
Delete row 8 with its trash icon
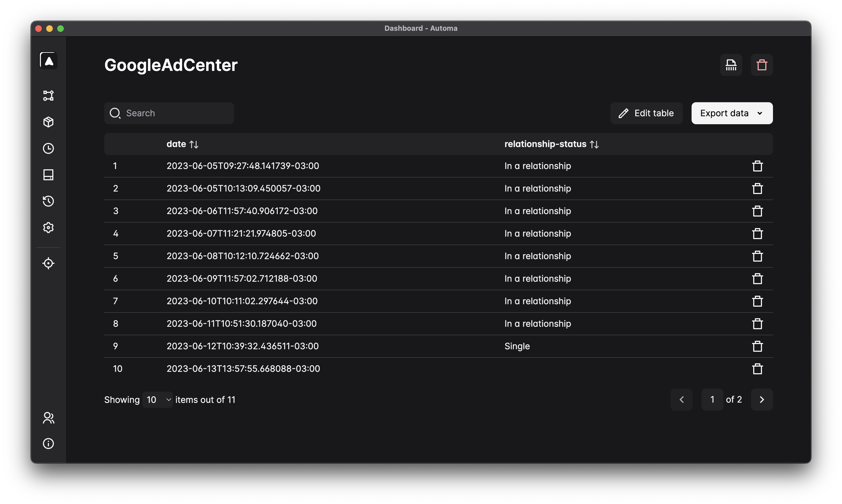coord(757,324)
